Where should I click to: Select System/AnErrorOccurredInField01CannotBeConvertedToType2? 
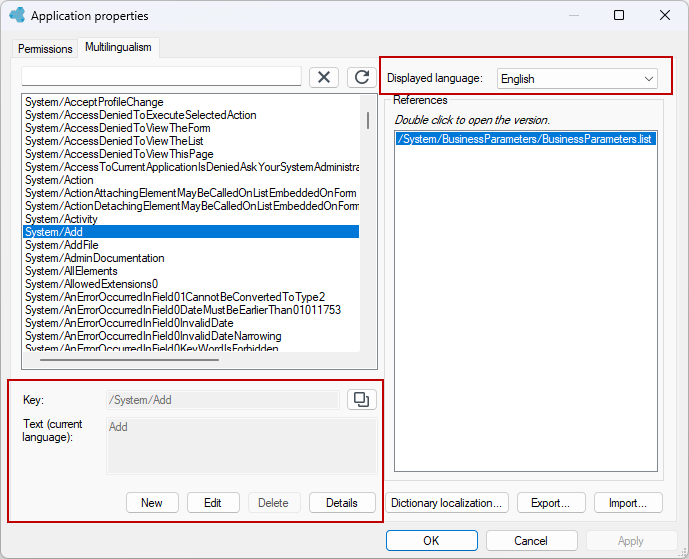coord(191,297)
